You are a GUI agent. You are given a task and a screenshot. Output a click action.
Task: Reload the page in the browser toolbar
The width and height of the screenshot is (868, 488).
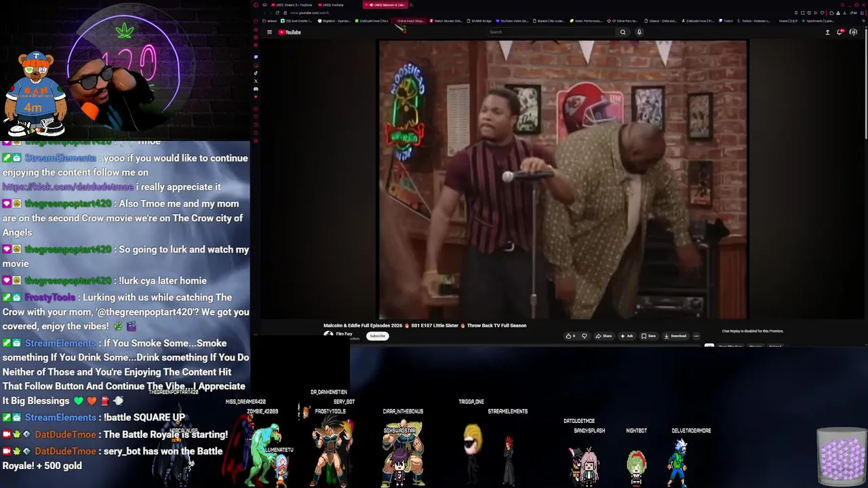[x=277, y=13]
